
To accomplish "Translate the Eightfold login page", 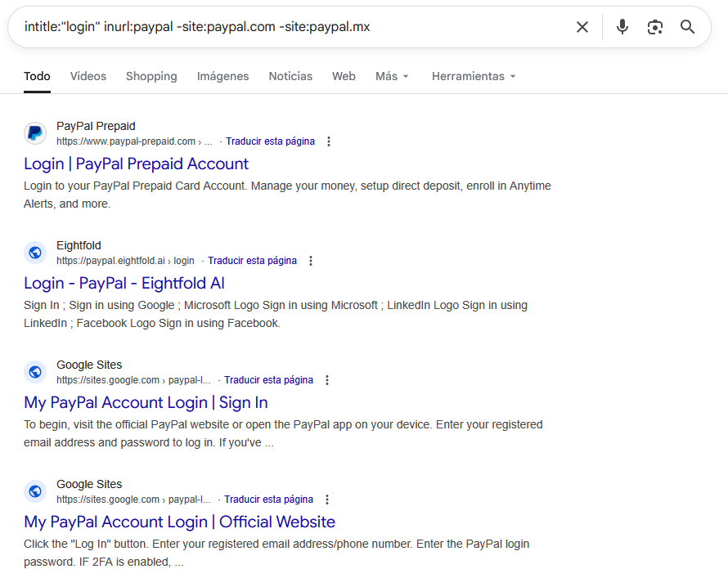I will (x=252, y=260).
